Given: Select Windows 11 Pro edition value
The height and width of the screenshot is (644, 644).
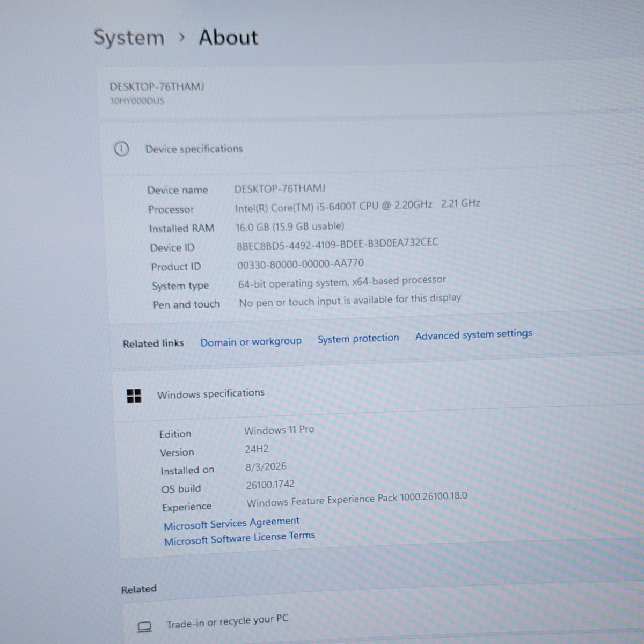Looking at the screenshot, I should coord(279,430).
